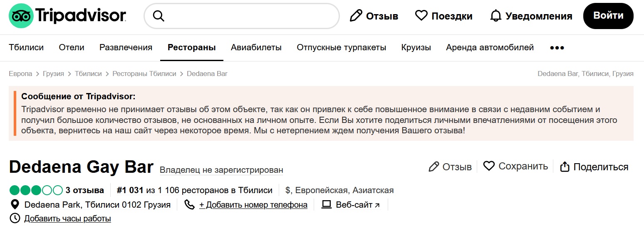Open the 3 отзыва reviews link
644x228 pixels.
(x=85, y=191)
